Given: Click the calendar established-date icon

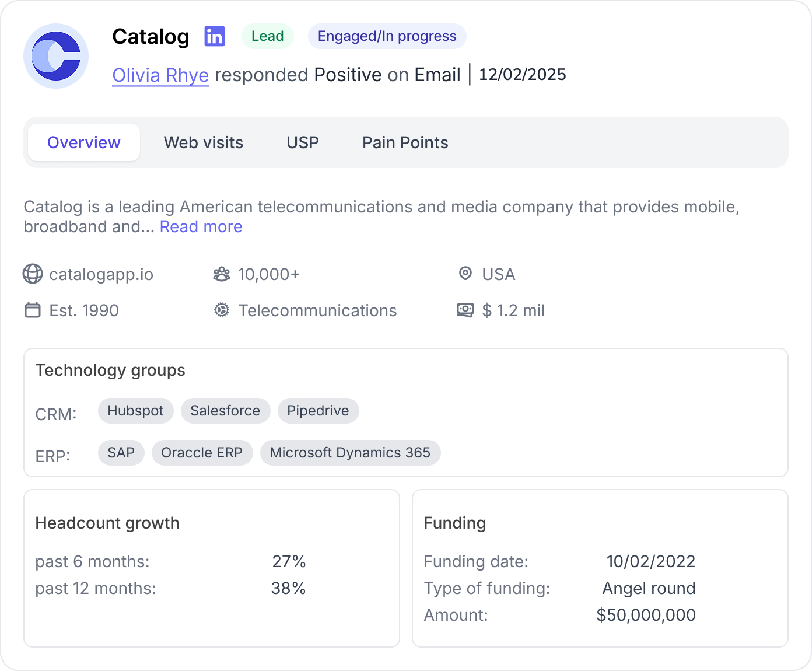Looking at the screenshot, I should [x=33, y=310].
